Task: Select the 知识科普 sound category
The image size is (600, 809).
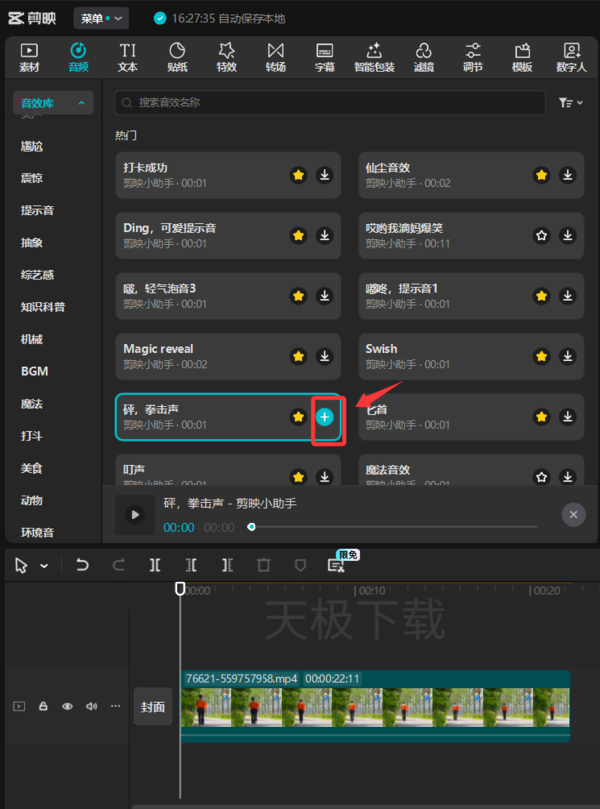Action: coord(43,307)
